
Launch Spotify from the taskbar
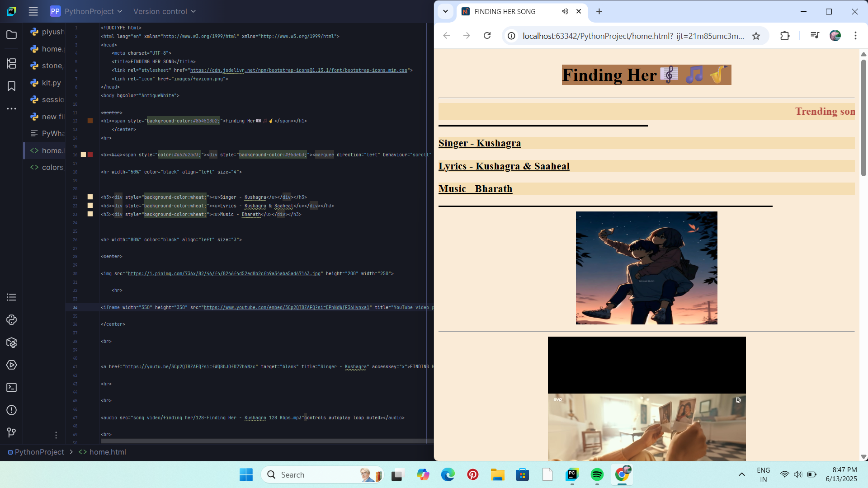pyautogui.click(x=597, y=474)
